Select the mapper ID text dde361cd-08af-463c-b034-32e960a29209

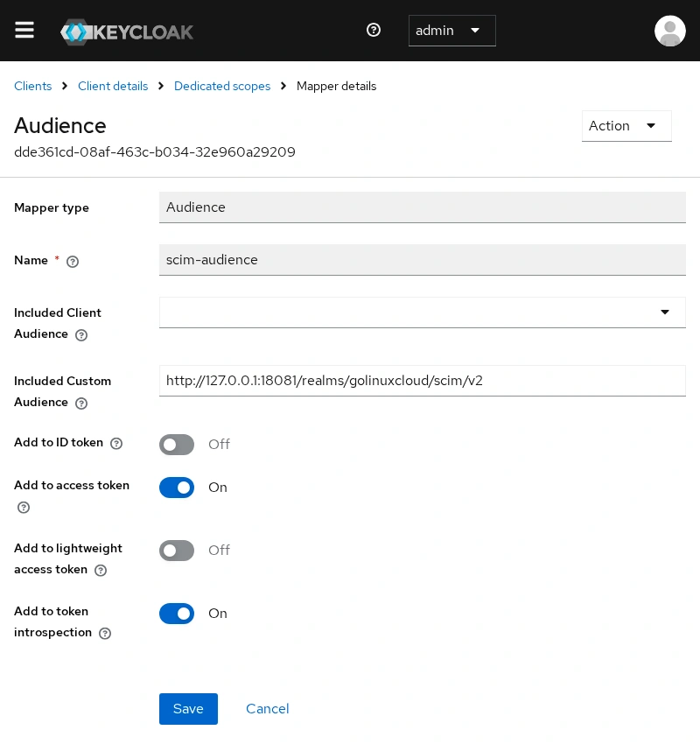(x=155, y=151)
